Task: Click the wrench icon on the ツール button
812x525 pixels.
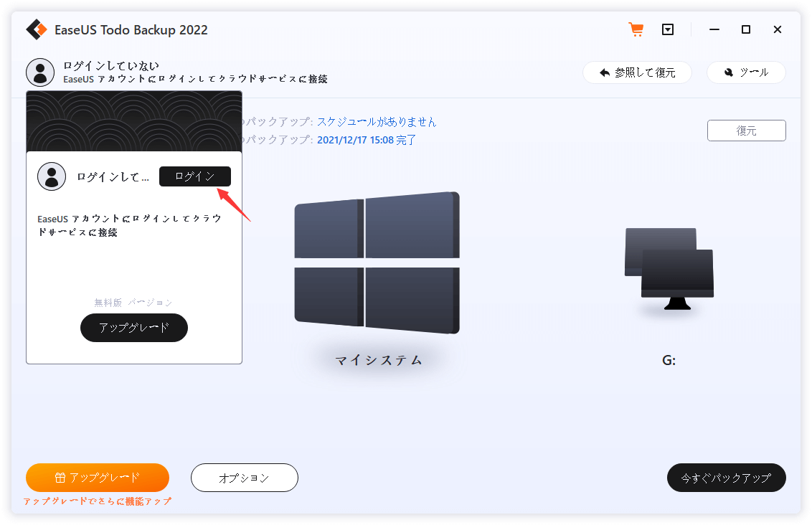Action: 730,72
